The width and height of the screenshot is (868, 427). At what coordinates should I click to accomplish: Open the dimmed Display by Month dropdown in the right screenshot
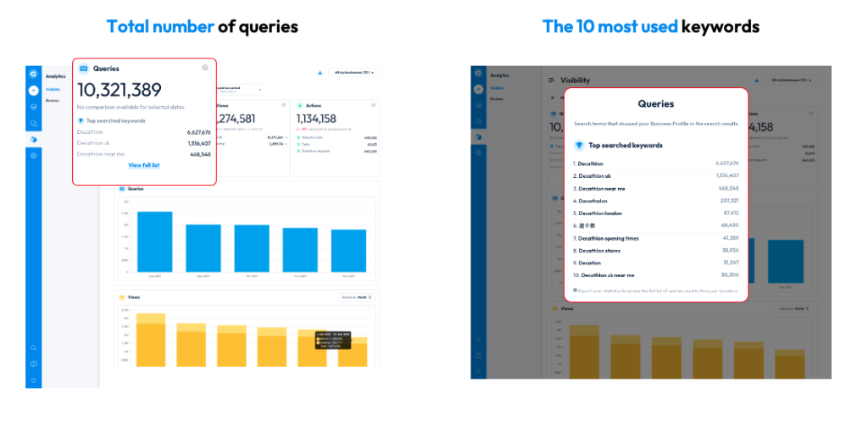795,308
